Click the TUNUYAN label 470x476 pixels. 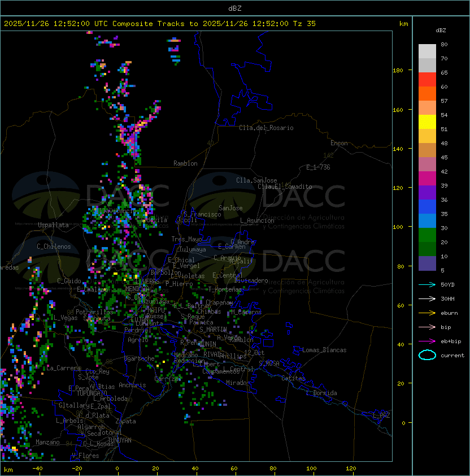(x=120, y=440)
